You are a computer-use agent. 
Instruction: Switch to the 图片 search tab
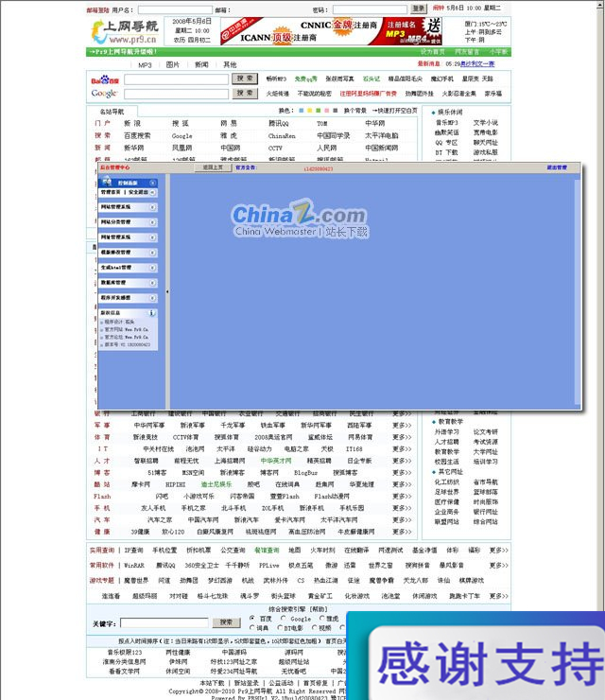click(173, 64)
